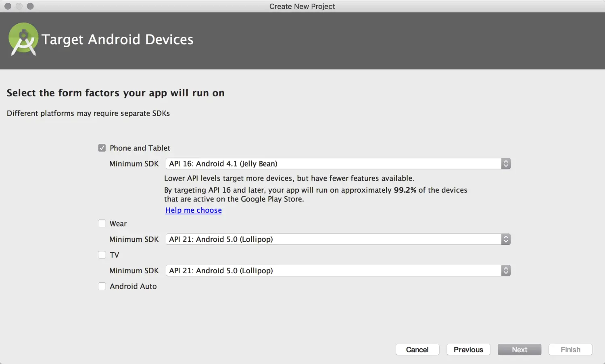Uncheck the Phone and Tablet checkbox

[x=102, y=148]
